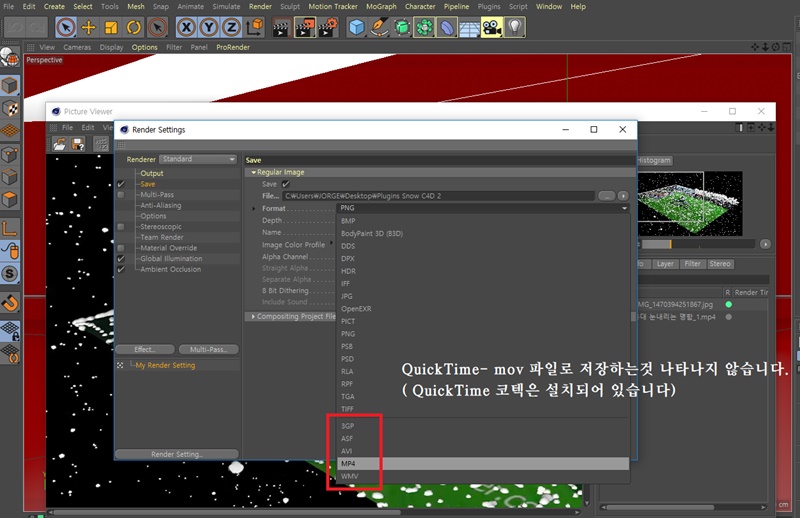Open the Render menu
This screenshot has width=800, height=518.
260,7
